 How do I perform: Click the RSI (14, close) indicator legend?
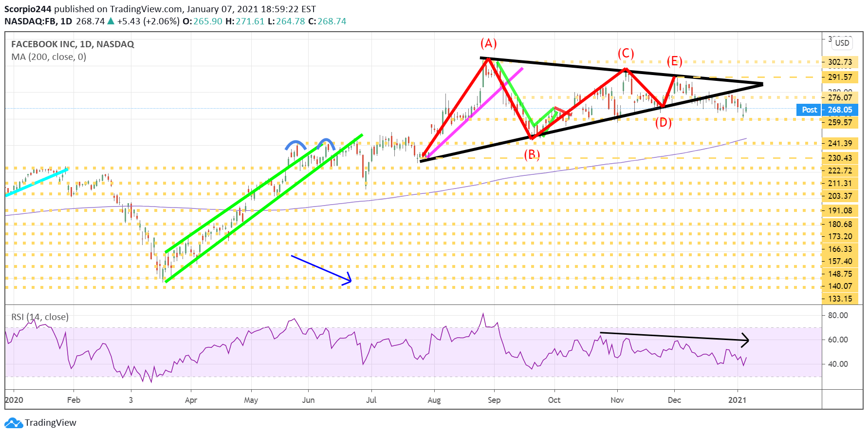click(40, 317)
